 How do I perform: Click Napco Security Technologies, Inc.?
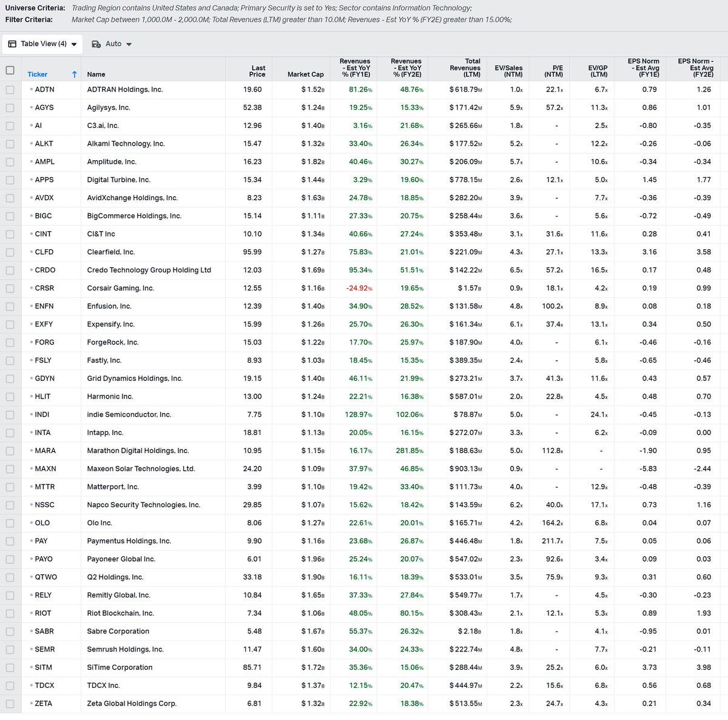pos(144,505)
